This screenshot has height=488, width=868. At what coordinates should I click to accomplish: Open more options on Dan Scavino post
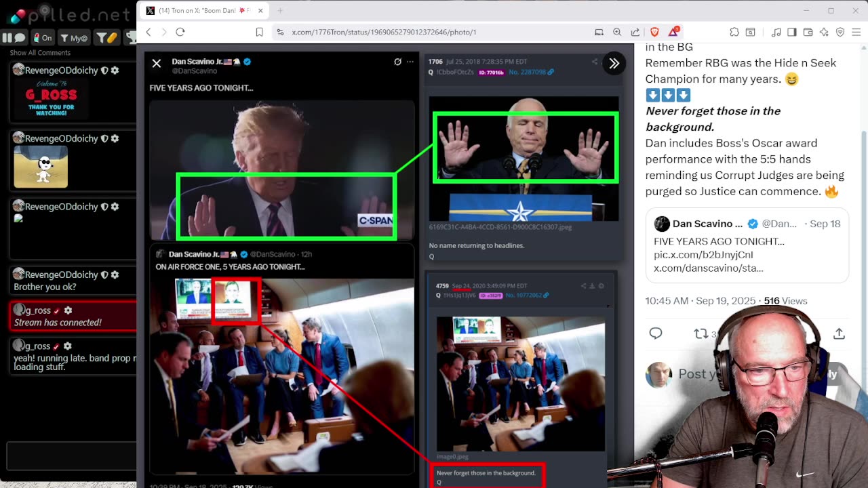(x=410, y=62)
